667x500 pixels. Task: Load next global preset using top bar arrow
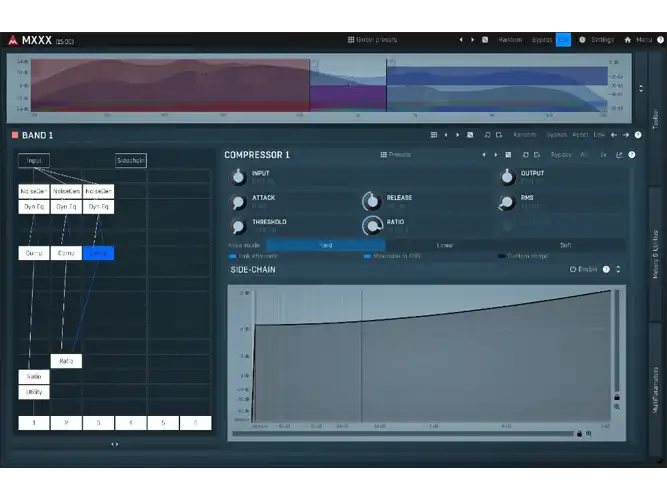(473, 40)
